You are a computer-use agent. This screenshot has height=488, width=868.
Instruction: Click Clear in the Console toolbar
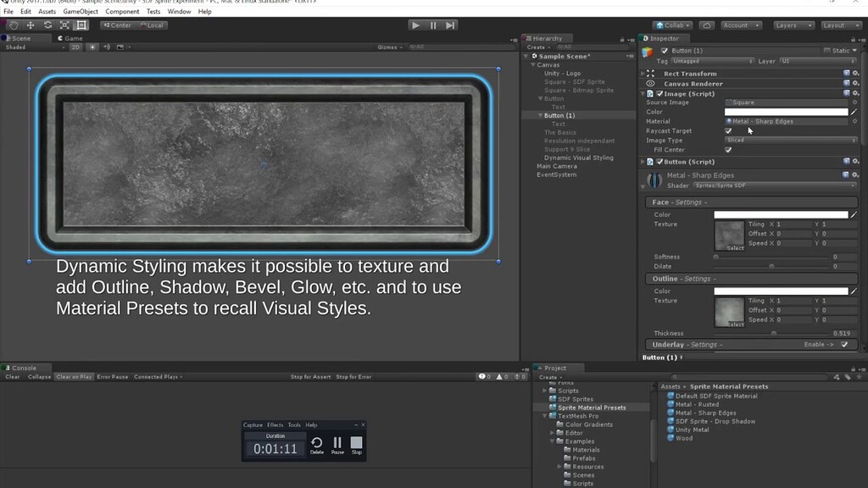click(12, 377)
